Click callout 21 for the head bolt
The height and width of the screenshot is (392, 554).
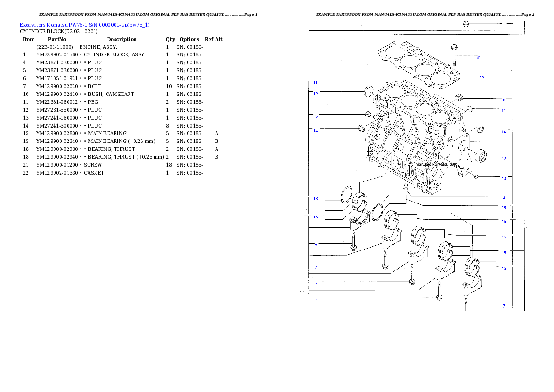[x=480, y=56]
